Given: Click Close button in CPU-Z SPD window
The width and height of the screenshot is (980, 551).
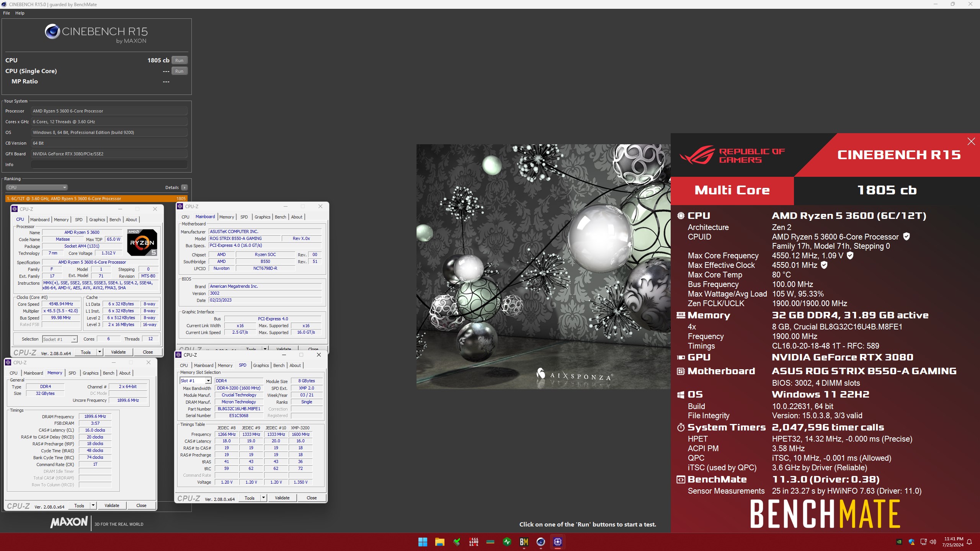Looking at the screenshot, I should (x=312, y=498).
